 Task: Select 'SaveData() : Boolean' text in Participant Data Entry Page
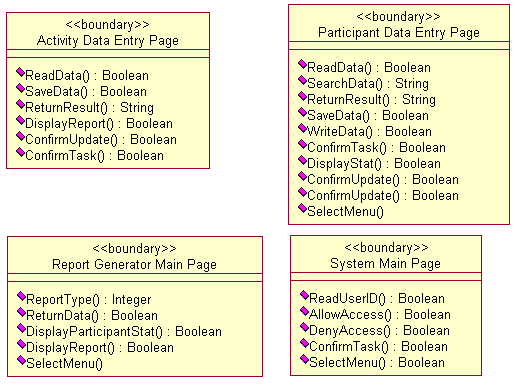pyautogui.click(x=368, y=116)
